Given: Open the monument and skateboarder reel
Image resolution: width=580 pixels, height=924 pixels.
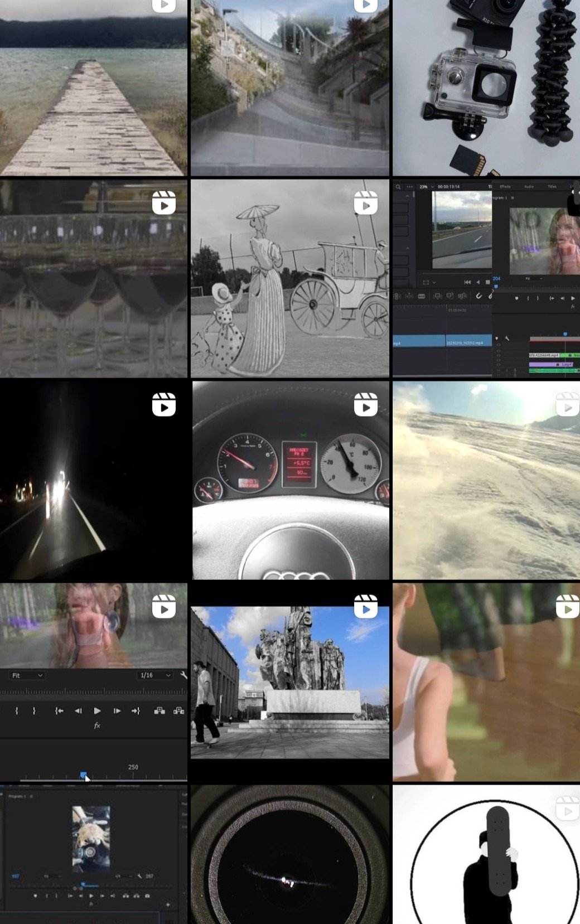Looking at the screenshot, I should point(290,682).
